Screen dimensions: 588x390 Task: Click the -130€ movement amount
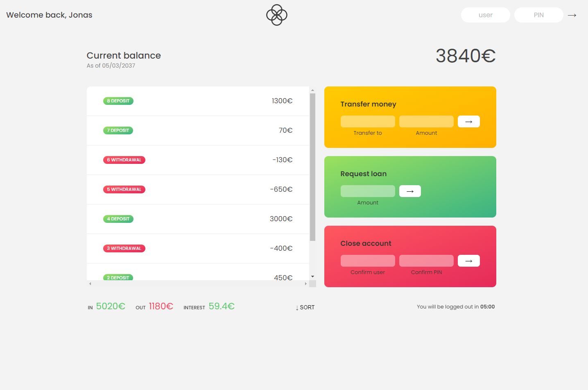click(283, 160)
